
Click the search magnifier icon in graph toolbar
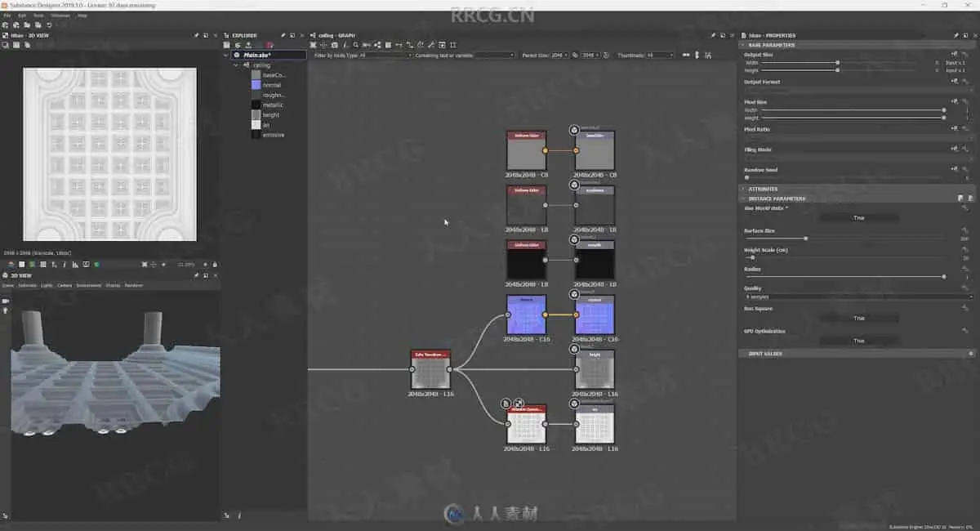tap(356, 45)
